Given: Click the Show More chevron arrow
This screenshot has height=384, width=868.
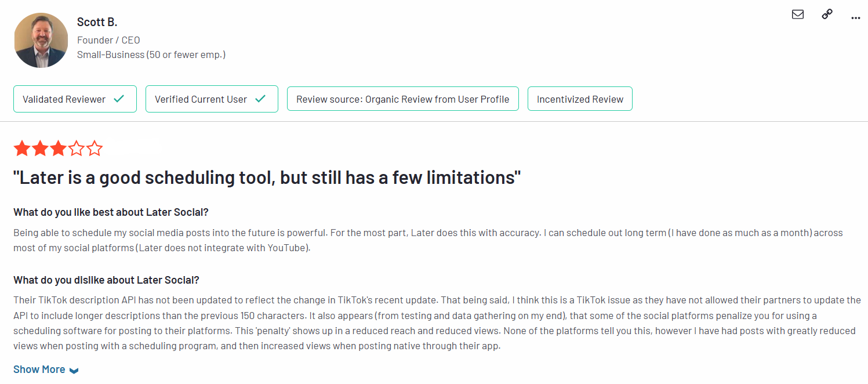Looking at the screenshot, I should tap(74, 371).
